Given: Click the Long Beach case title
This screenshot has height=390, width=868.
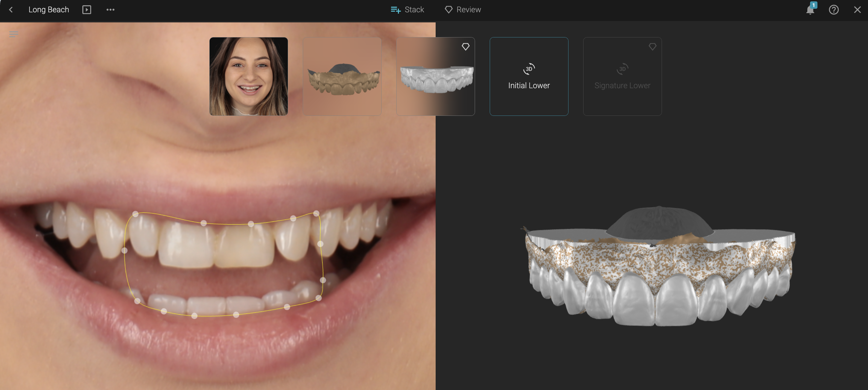Looking at the screenshot, I should pos(49,10).
